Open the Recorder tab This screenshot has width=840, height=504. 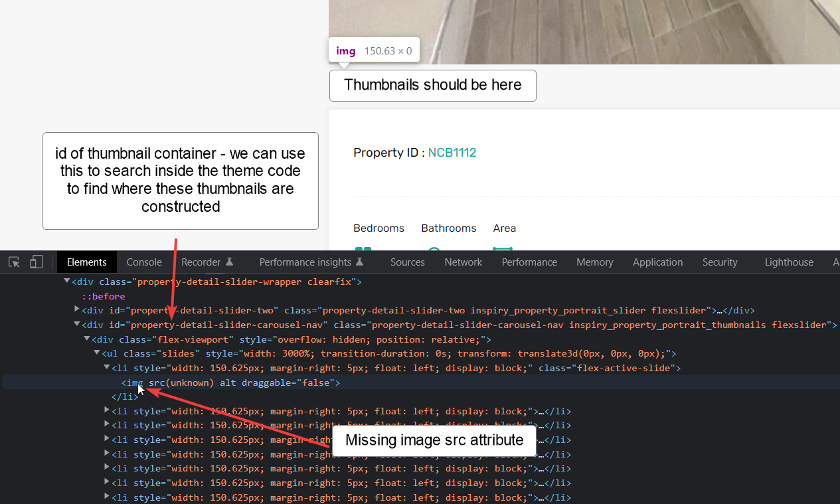click(207, 262)
